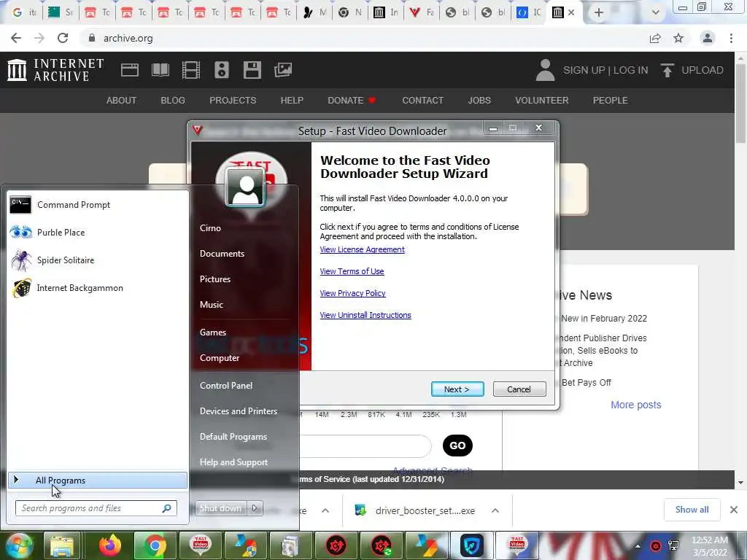
Task: Click the blue shield app icon in the taskbar
Action: click(x=472, y=545)
